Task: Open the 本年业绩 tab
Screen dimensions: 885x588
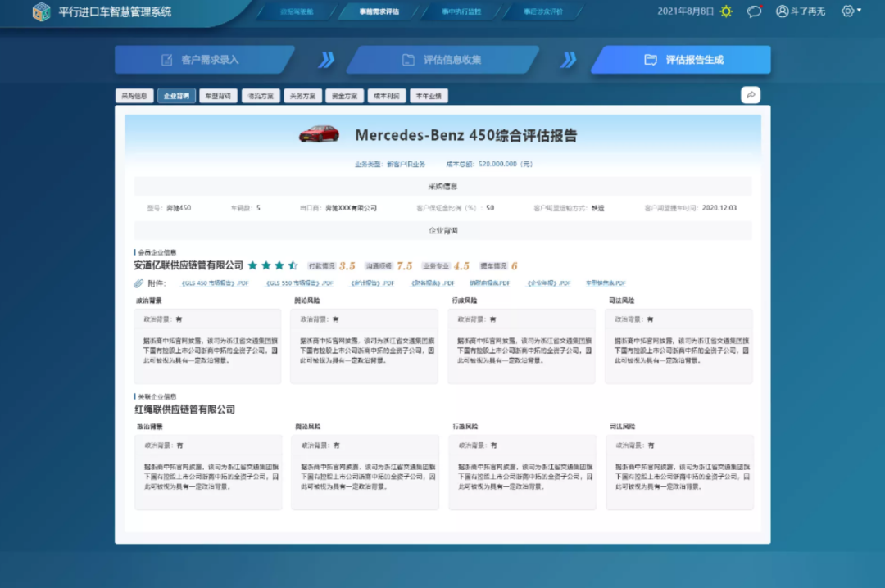Action: (429, 96)
